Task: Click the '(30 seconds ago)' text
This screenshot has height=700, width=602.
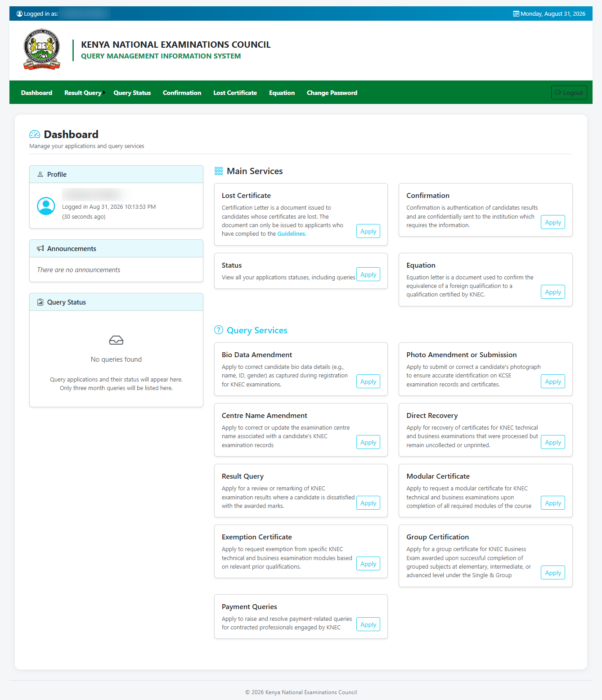Action: (x=84, y=217)
